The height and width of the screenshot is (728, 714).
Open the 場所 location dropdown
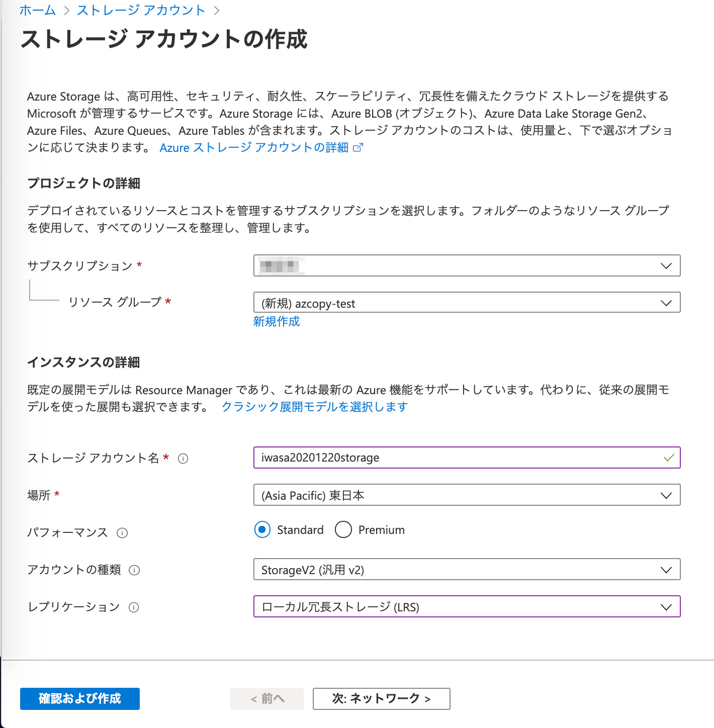tap(467, 495)
